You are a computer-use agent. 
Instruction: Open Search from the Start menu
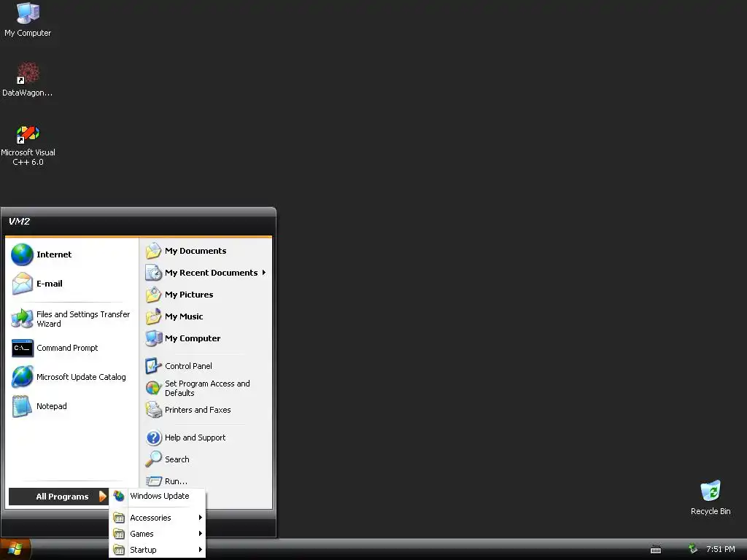point(206,459)
